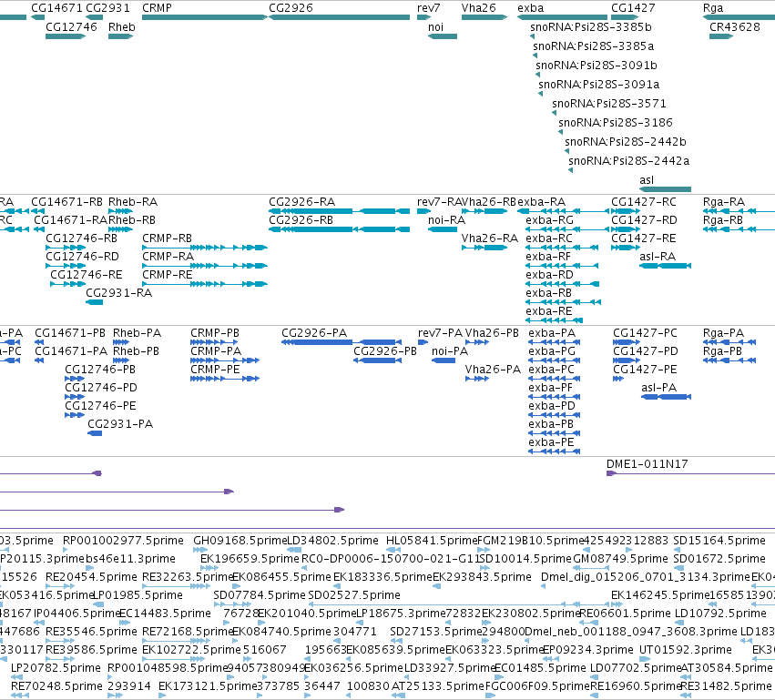This screenshot has width=775, height=700.
Task: Select the CG1427-RD transcript label
Action: [x=644, y=219]
